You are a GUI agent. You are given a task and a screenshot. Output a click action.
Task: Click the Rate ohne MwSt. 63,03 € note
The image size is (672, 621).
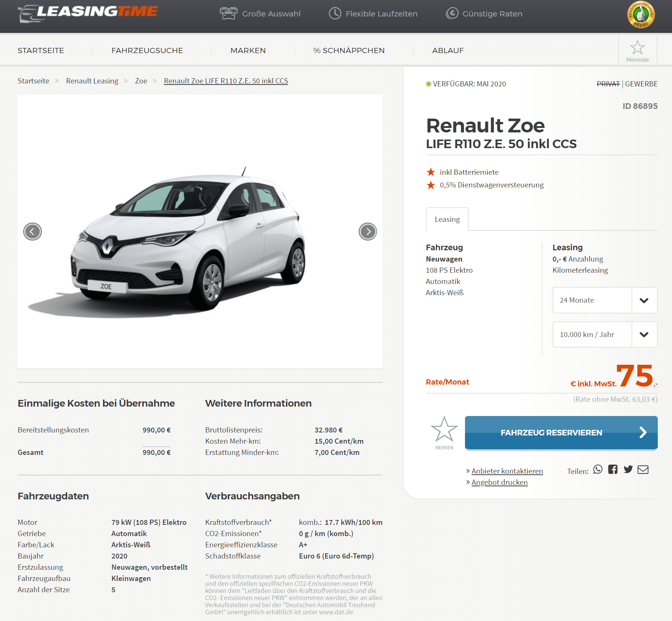pyautogui.click(x=615, y=399)
